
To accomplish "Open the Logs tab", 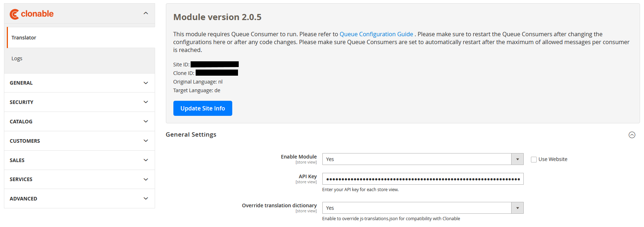I will (79, 58).
